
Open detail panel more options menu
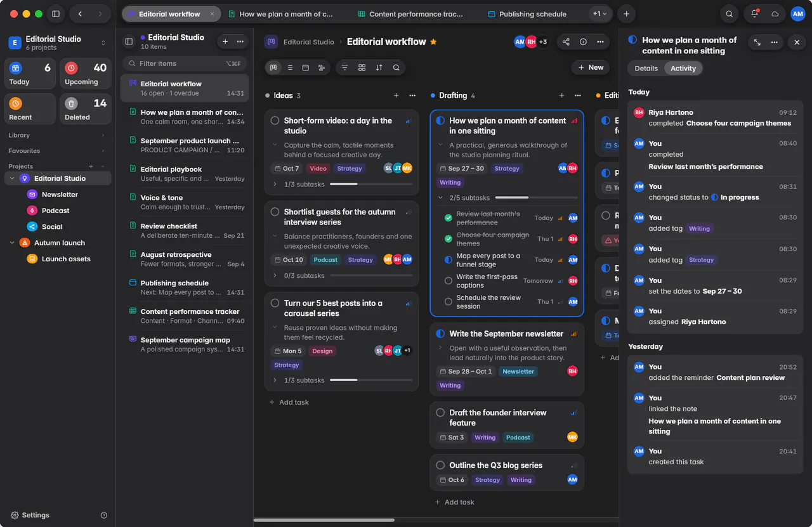(774, 42)
